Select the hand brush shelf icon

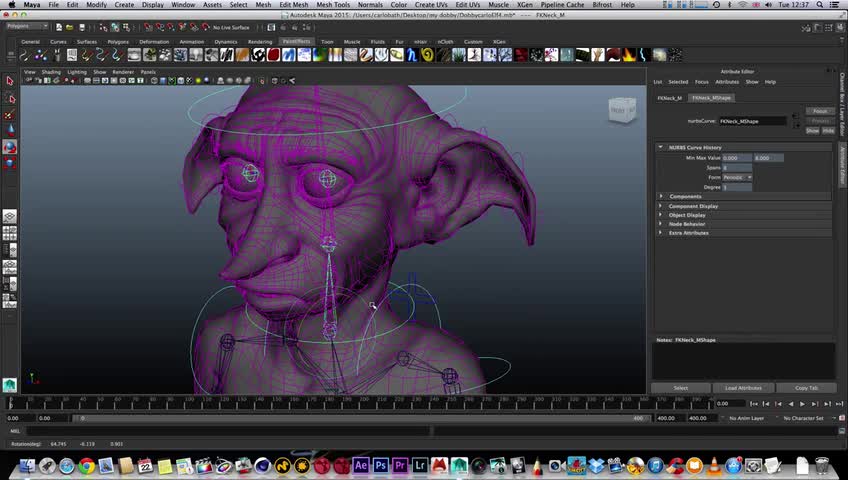point(598,55)
